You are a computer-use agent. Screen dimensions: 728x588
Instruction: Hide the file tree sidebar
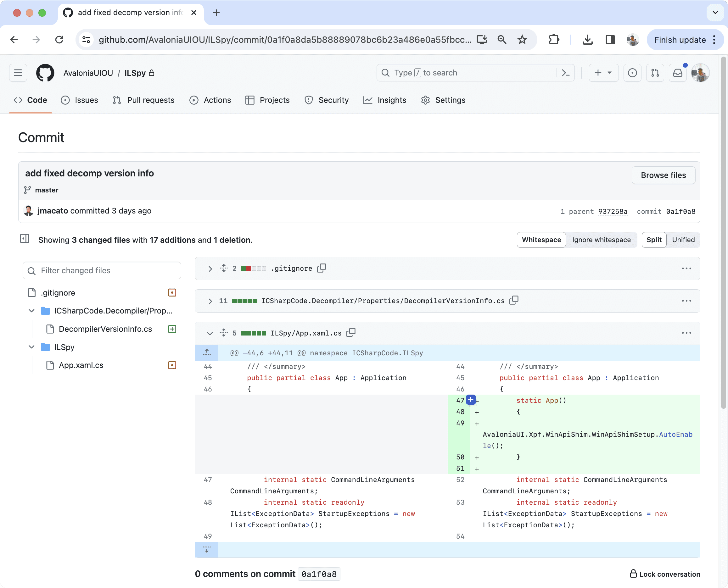tap(25, 239)
